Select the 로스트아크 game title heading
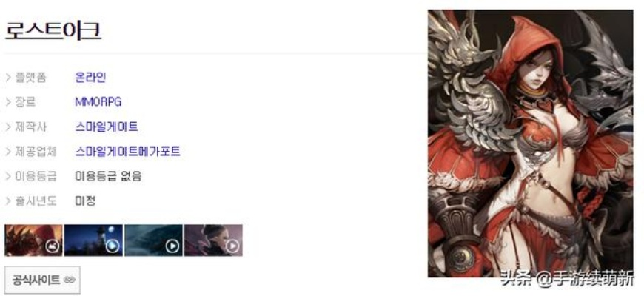The image size is (644, 296). click(53, 30)
